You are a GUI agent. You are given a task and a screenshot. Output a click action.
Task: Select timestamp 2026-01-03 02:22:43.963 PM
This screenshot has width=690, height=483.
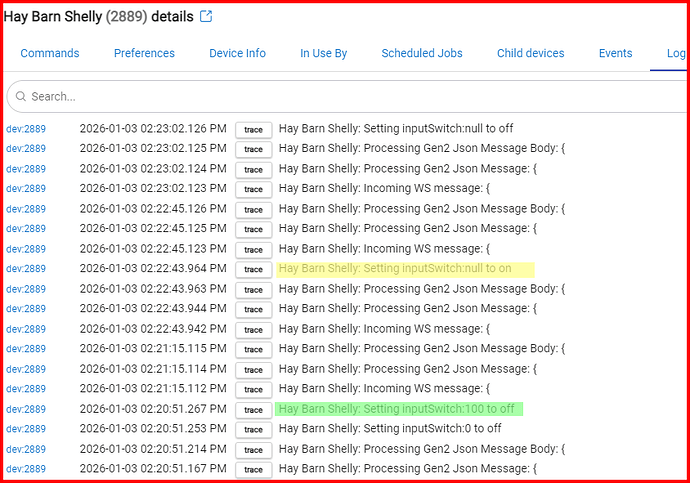[153, 289]
